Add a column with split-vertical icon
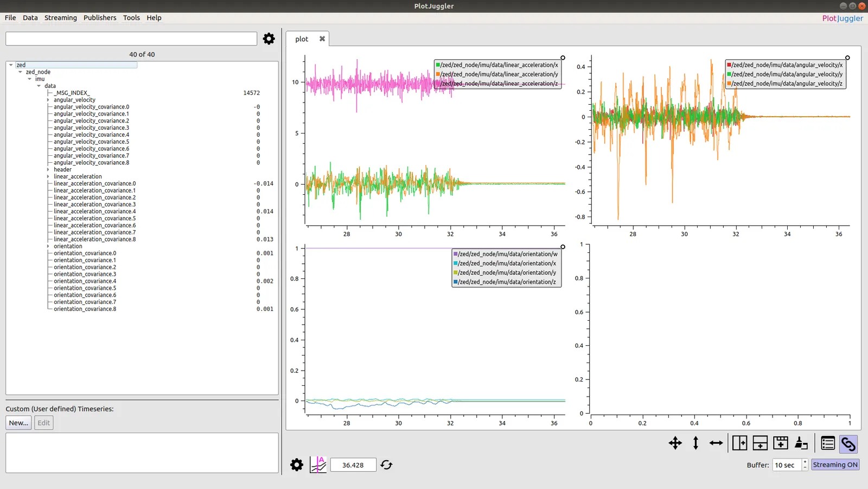The image size is (868, 489). coord(739,443)
